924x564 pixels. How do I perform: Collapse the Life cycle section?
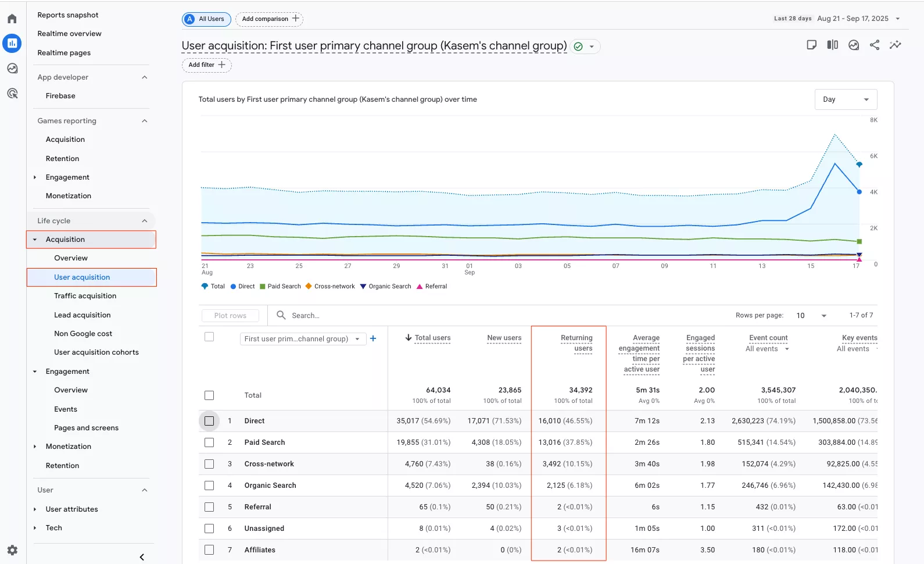point(145,221)
